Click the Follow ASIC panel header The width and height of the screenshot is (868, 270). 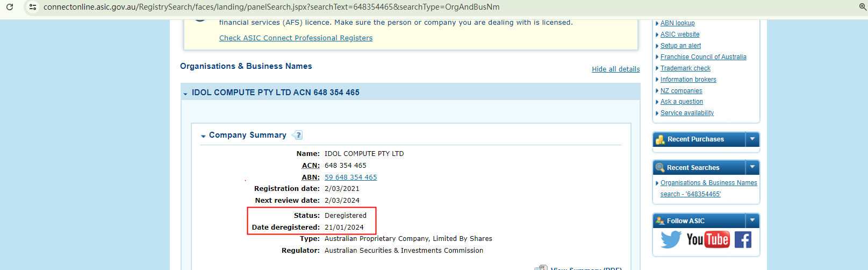tap(706, 221)
